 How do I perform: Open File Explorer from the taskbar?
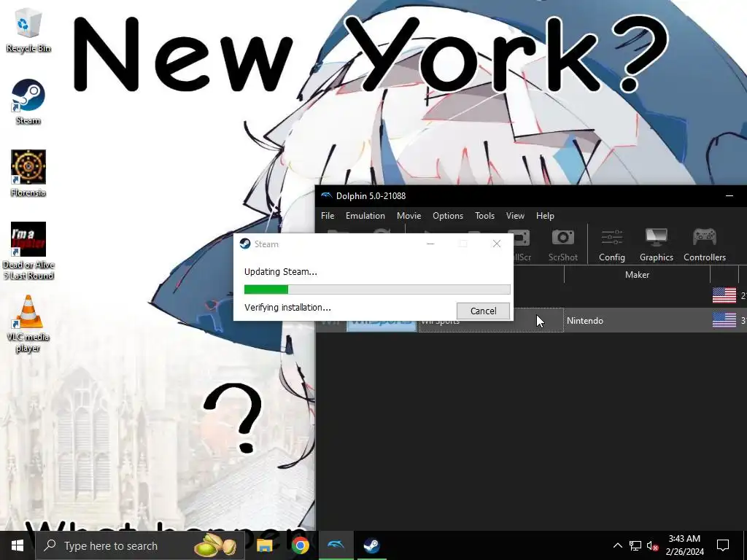coord(264,545)
